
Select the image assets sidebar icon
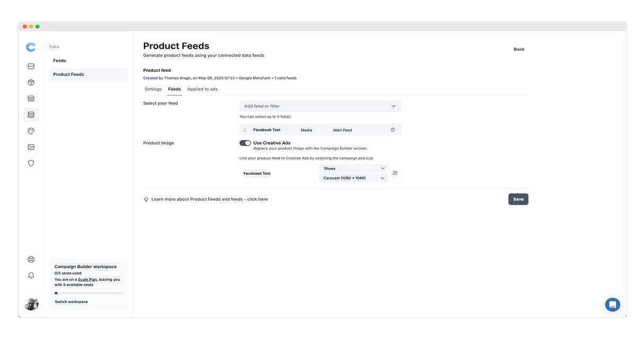coord(31,147)
